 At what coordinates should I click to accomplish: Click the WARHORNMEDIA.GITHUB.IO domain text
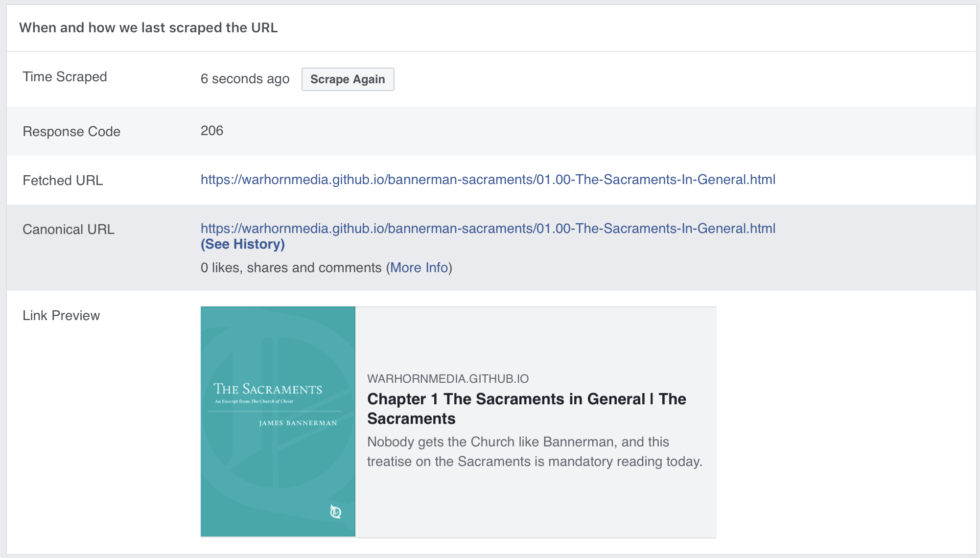coord(447,379)
